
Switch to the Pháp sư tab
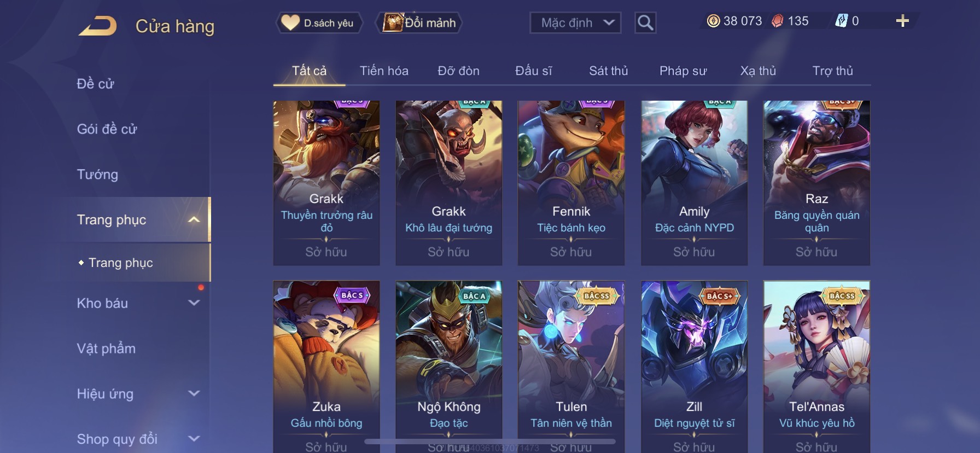point(683,71)
